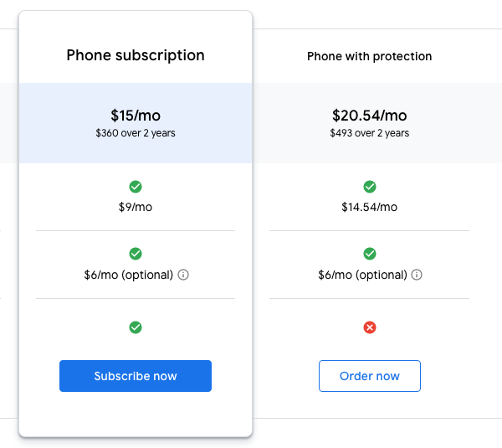Click the $15/mo price label

(136, 116)
